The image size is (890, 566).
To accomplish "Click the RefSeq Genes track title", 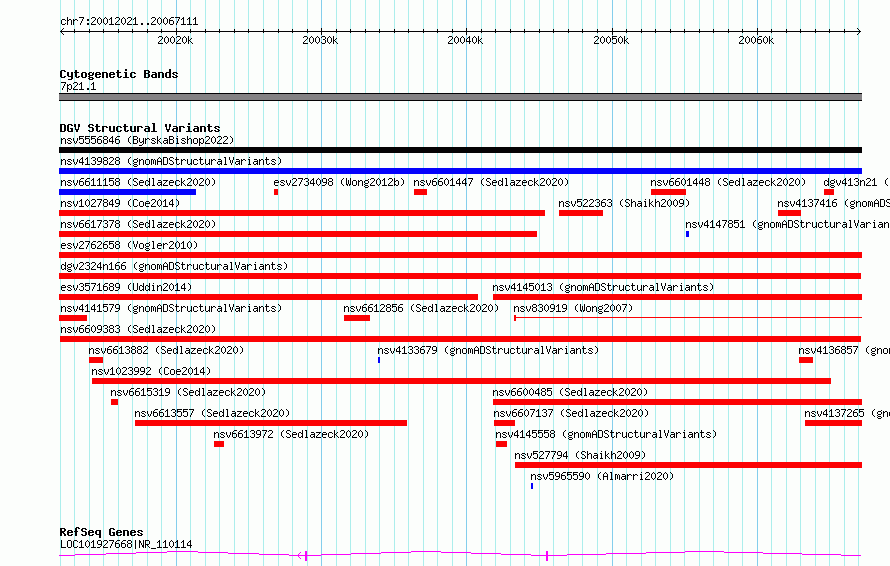I will (x=101, y=533).
